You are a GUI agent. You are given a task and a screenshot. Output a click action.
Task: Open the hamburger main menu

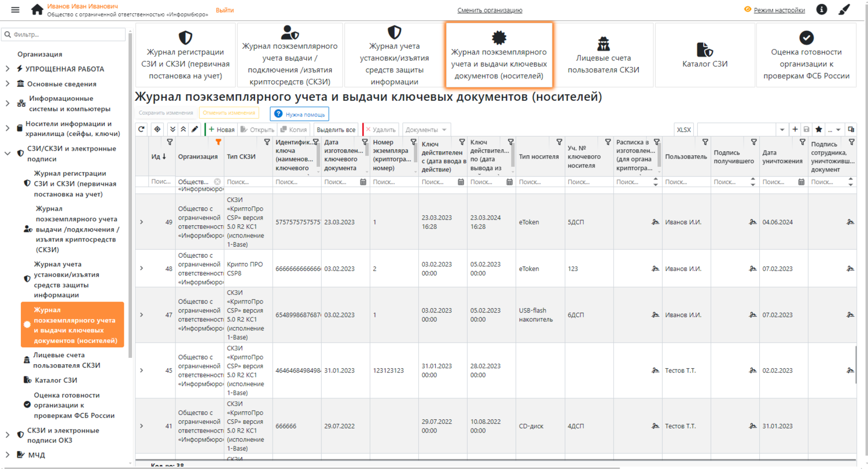(16, 10)
